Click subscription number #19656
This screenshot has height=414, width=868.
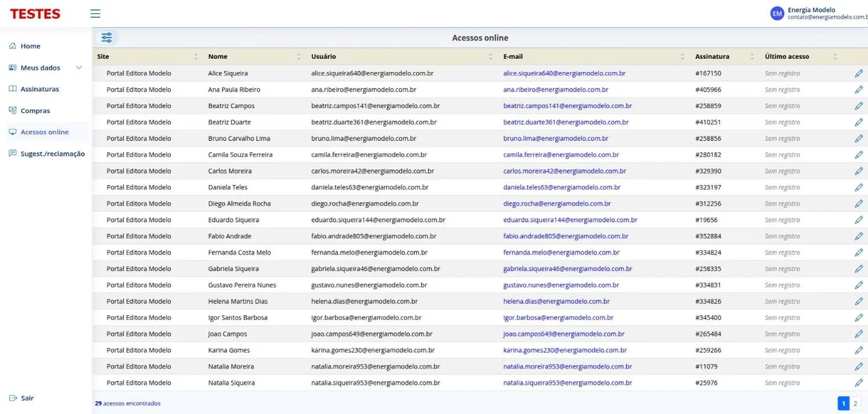706,220
